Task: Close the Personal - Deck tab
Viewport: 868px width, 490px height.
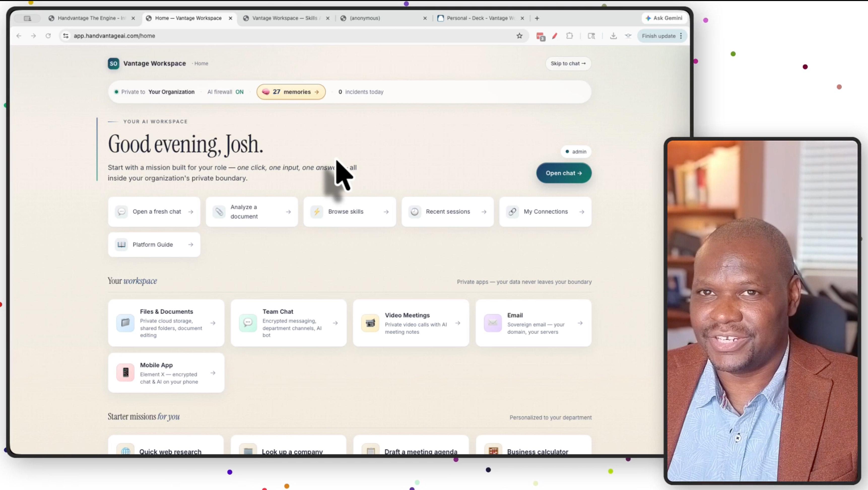Action: click(522, 18)
